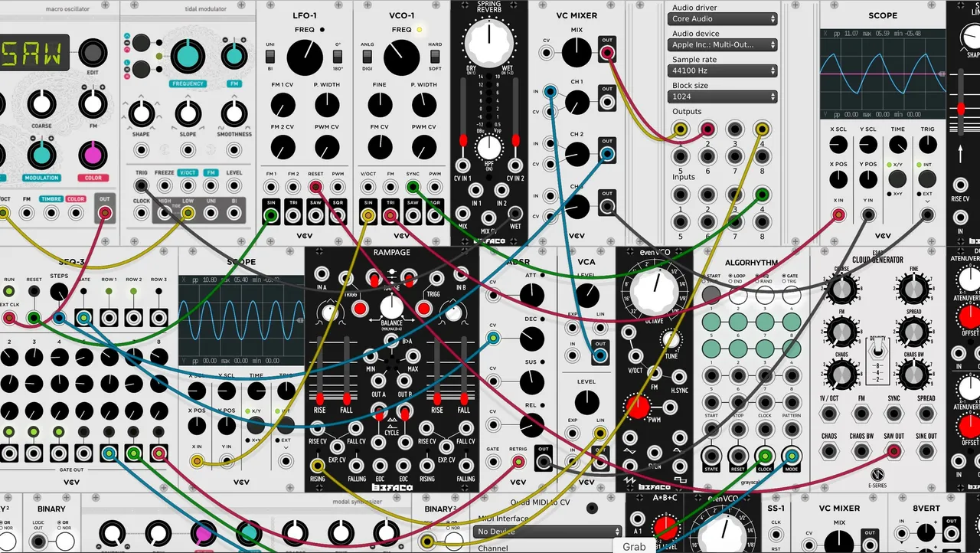Click the Algorhythm CLOCK jack
Viewport: 980px width, 553px height.
click(x=764, y=456)
